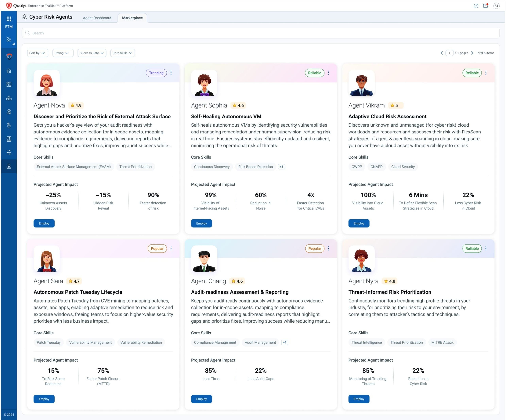
Task: Check notifications via the envelope icon
Action: click(x=486, y=5)
